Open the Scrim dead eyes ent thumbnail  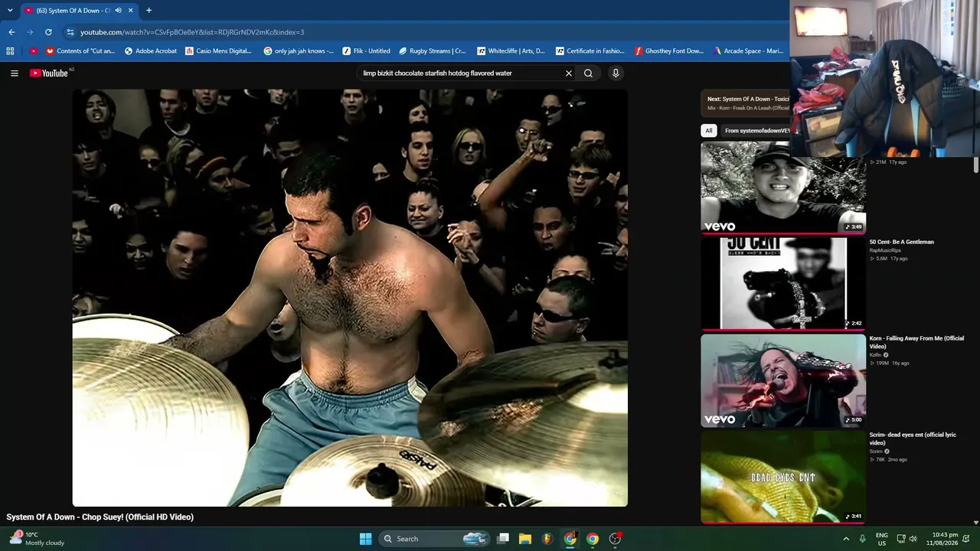coord(783,477)
